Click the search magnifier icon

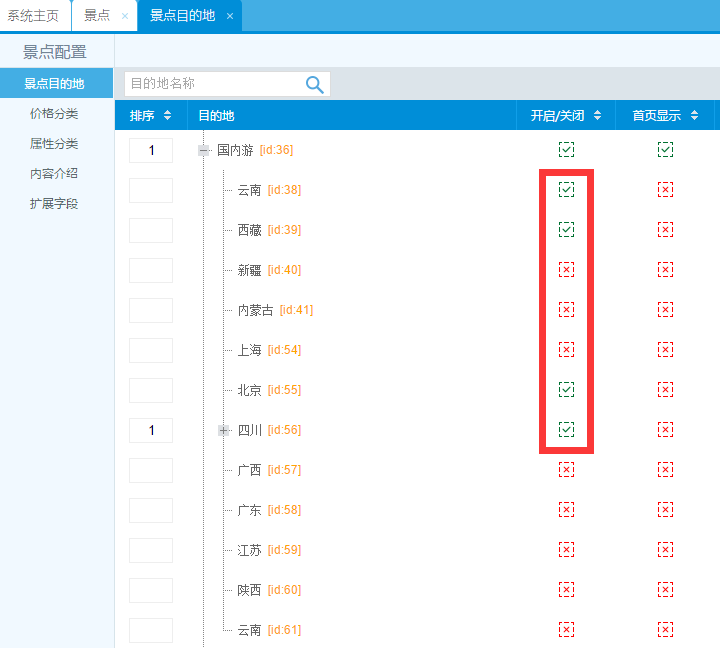click(314, 85)
